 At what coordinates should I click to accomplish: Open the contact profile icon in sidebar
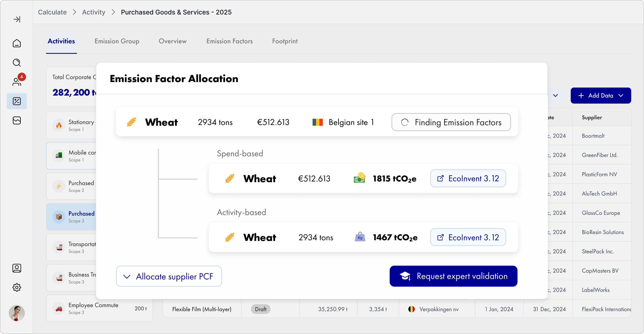[17, 268]
